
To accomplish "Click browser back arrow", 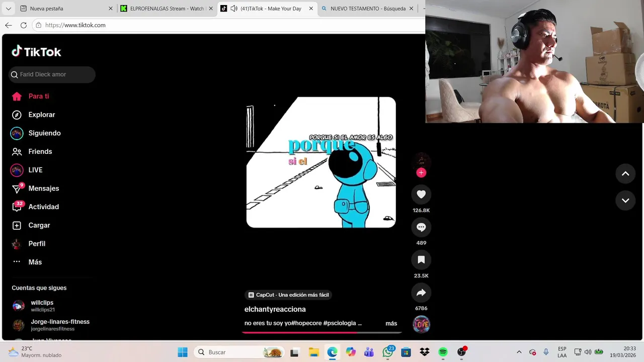I will coord(9,25).
